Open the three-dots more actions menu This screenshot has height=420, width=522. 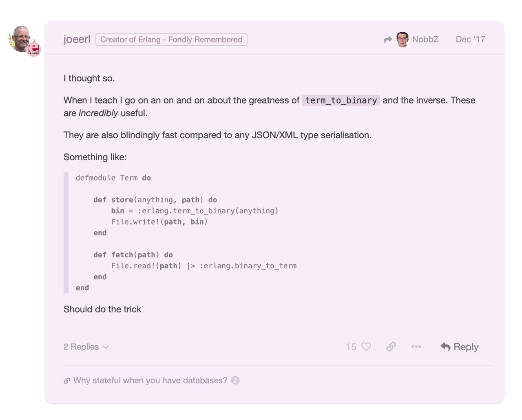(x=416, y=347)
